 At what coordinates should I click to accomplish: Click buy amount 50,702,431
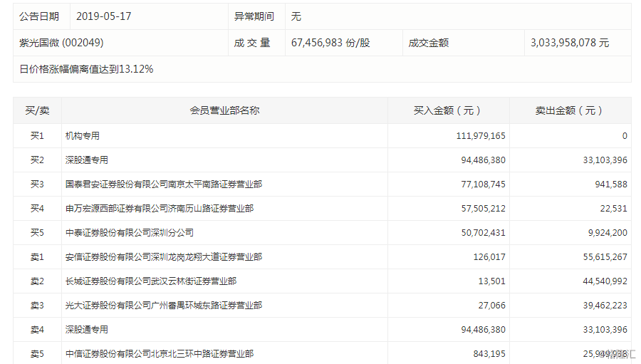coord(483,233)
